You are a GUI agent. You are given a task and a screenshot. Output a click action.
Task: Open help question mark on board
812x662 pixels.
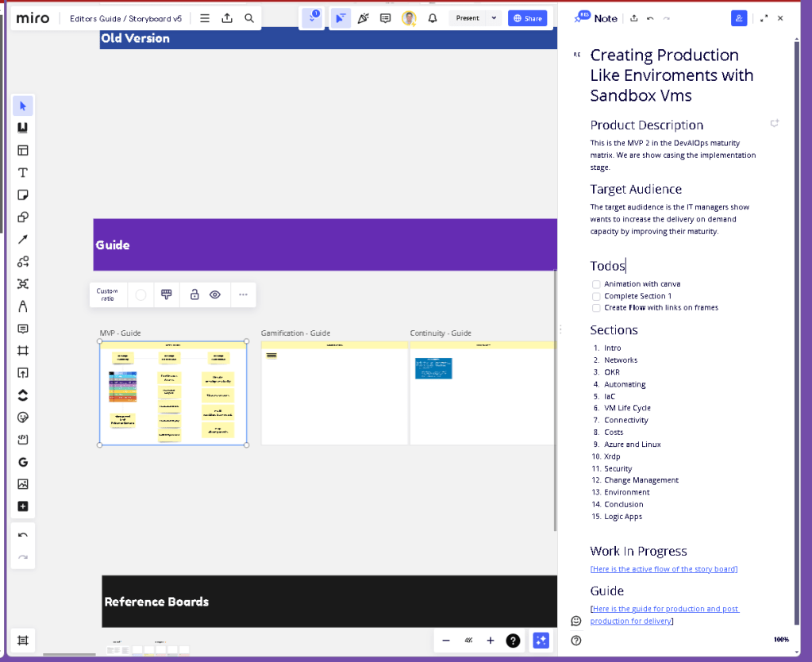coord(513,641)
